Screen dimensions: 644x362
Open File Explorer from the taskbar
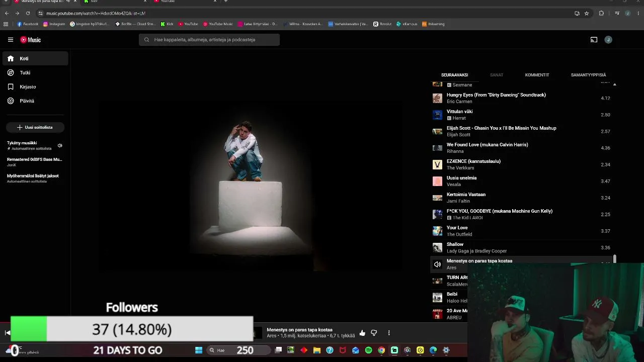[317, 350]
